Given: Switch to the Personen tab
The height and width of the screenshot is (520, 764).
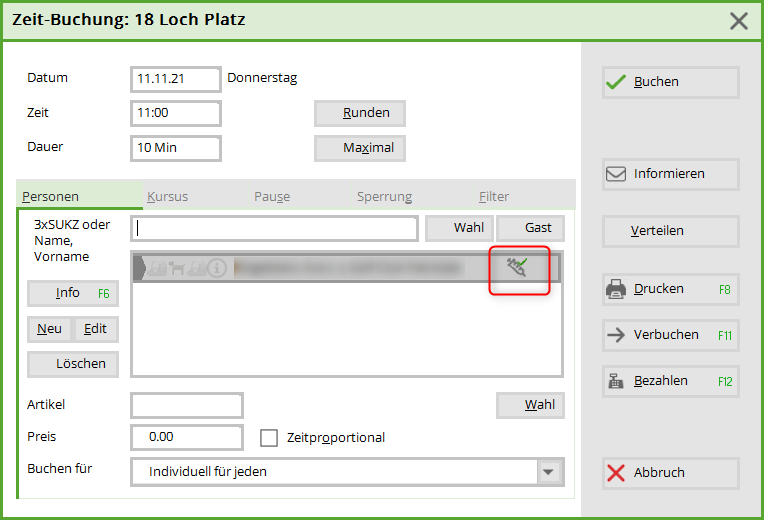Looking at the screenshot, I should [x=79, y=196].
